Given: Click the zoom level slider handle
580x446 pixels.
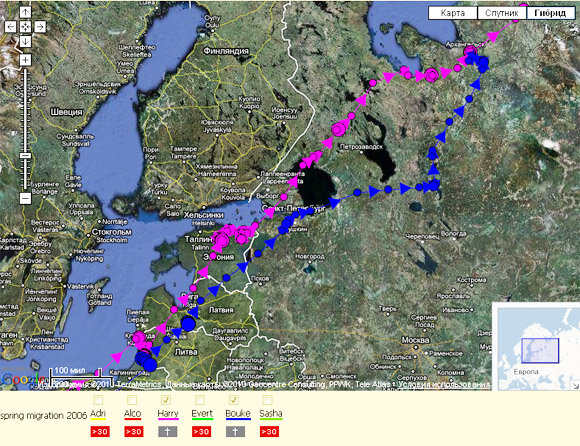Looking at the screenshot, I should [x=25, y=156].
